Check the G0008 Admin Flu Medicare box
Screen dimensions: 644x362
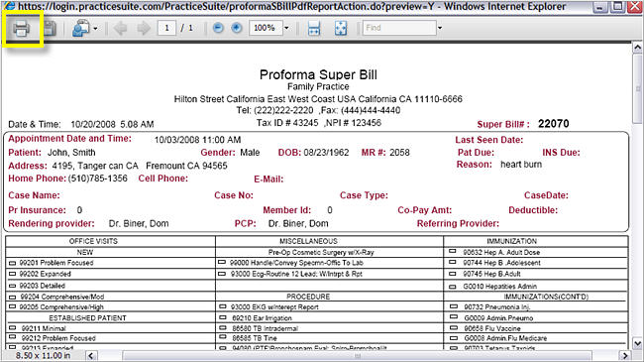454,338
